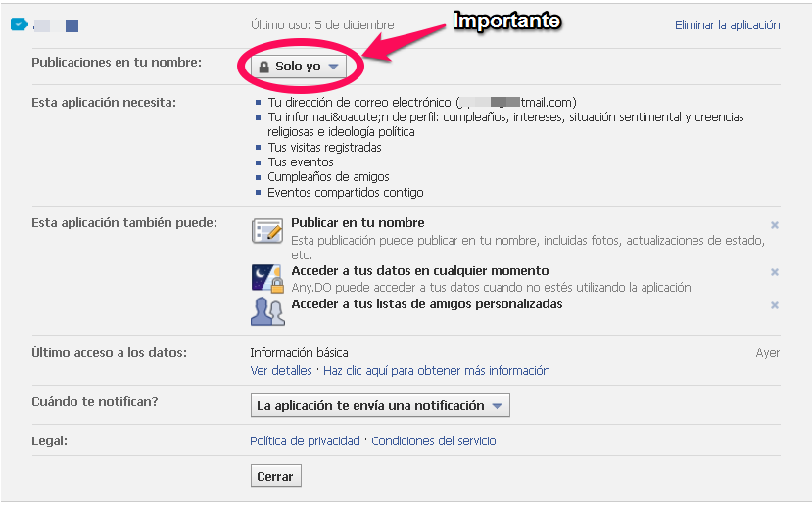
Task: Click the moon and lock data access icon
Action: (x=266, y=278)
